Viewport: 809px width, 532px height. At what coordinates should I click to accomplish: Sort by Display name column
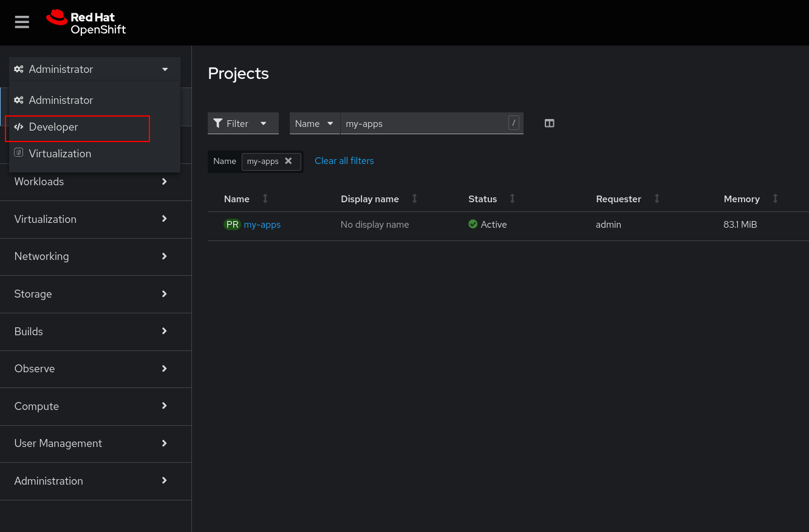point(370,199)
